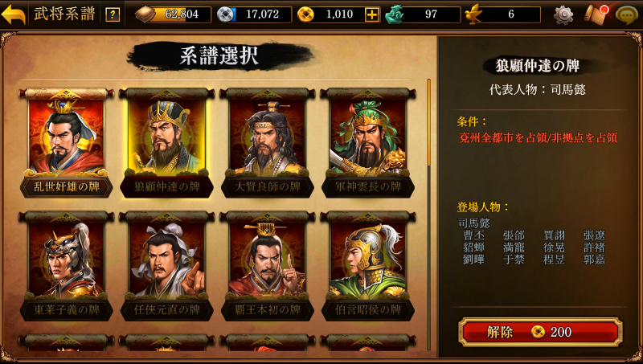This screenshot has width=643, height=364.
Task: Tap the food supply bar 62,804
Action: point(174,14)
